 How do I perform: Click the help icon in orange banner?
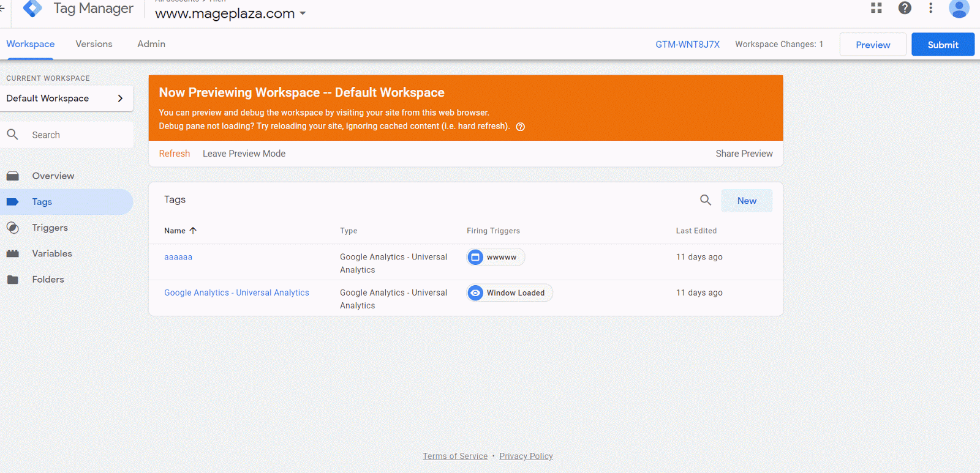tap(521, 127)
